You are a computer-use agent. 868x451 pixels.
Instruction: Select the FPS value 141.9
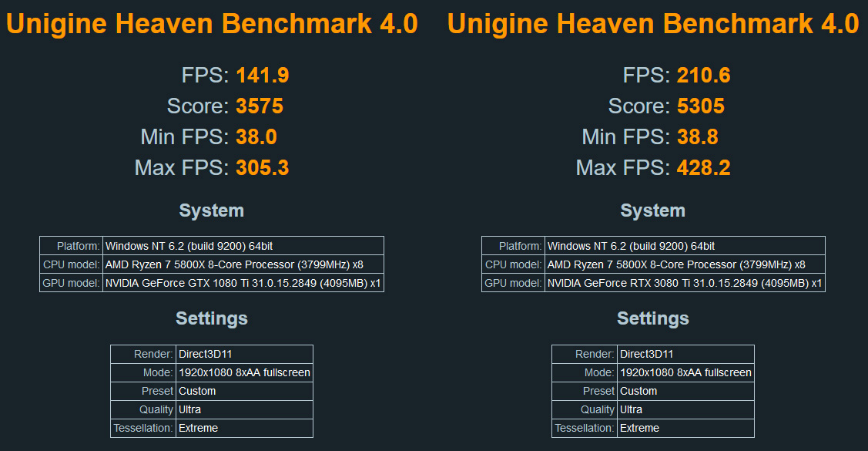click(x=263, y=76)
